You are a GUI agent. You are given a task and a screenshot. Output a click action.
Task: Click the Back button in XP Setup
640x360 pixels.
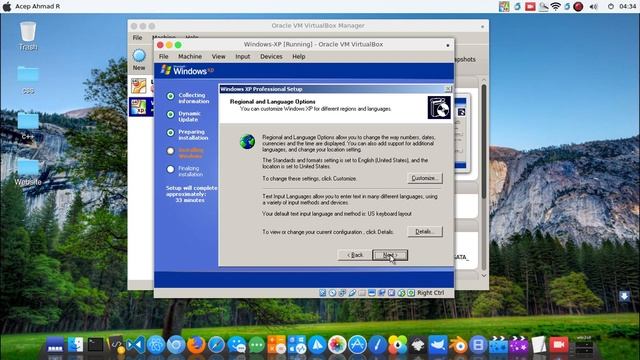click(x=354, y=255)
